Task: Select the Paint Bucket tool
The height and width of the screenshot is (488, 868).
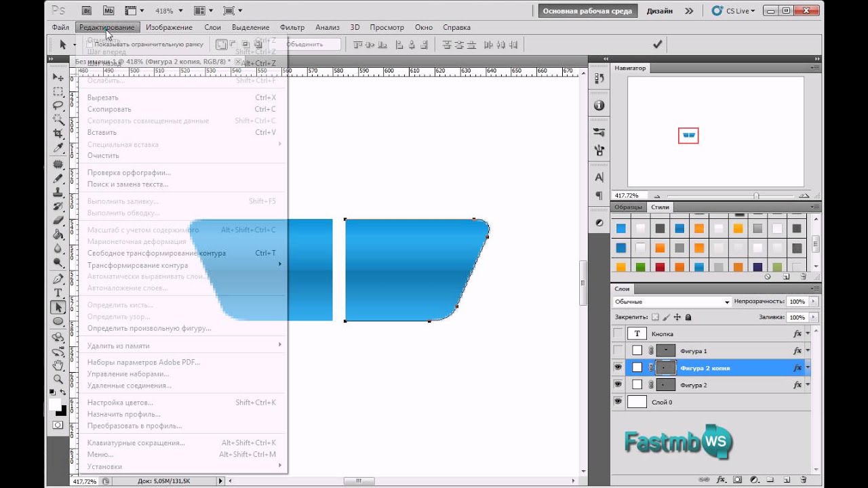Action: click(x=58, y=235)
